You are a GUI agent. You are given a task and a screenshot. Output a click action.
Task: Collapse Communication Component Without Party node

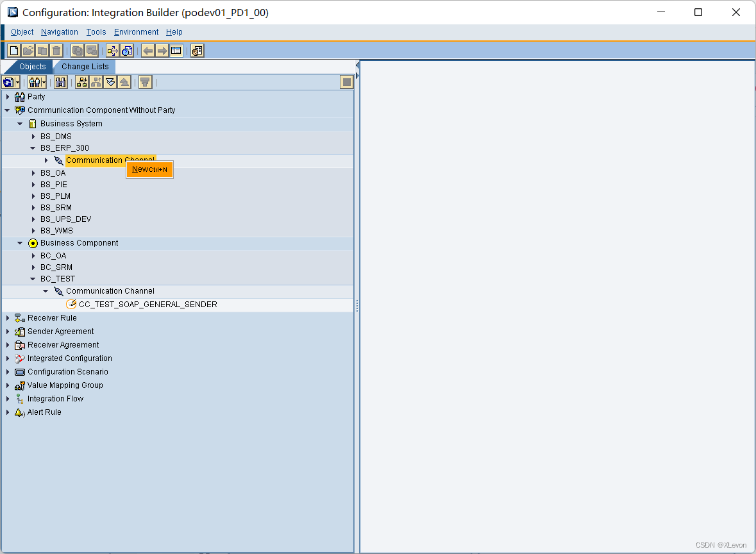[x=8, y=110]
